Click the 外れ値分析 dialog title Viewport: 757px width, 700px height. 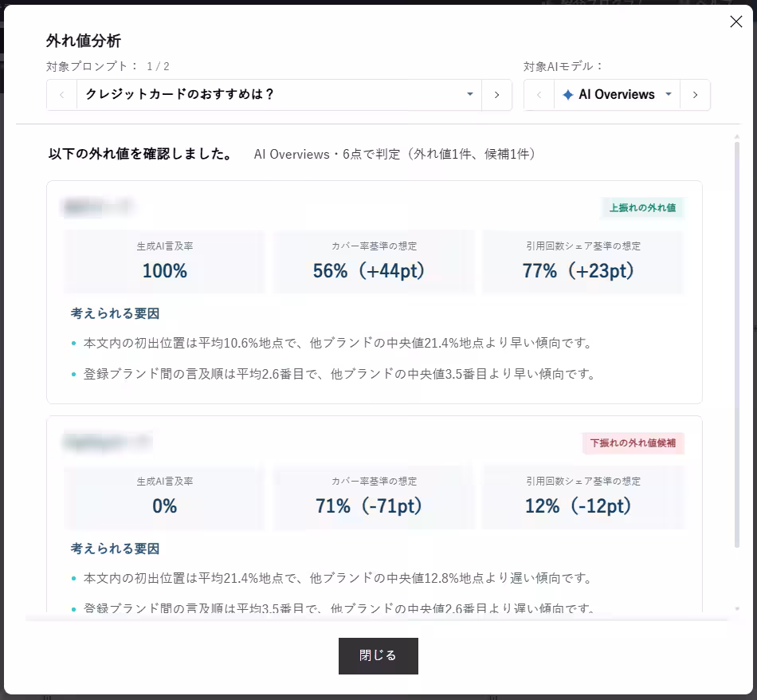tap(84, 41)
